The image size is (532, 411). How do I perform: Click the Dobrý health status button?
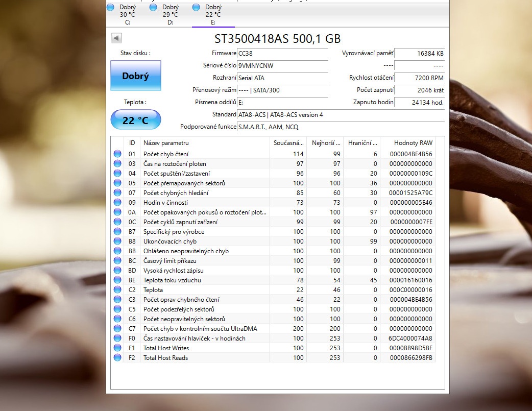click(136, 76)
